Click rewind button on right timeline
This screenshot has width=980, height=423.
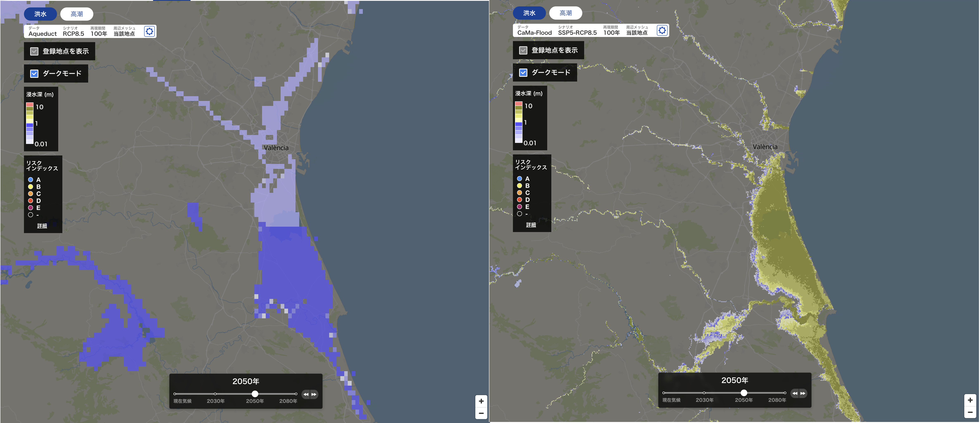795,393
